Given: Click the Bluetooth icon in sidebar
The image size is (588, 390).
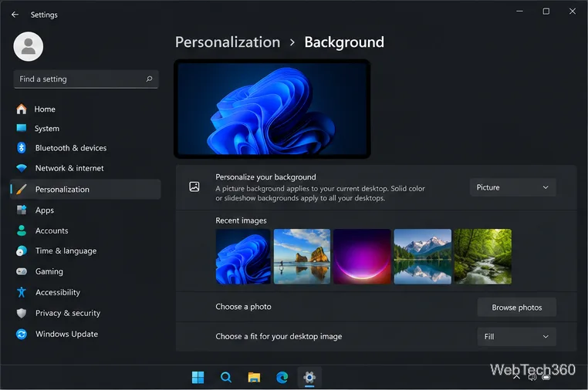Looking at the screenshot, I should [22, 148].
